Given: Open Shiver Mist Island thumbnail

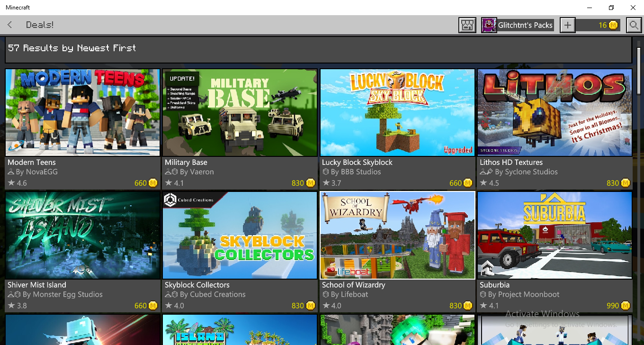Looking at the screenshot, I should pyautogui.click(x=83, y=235).
